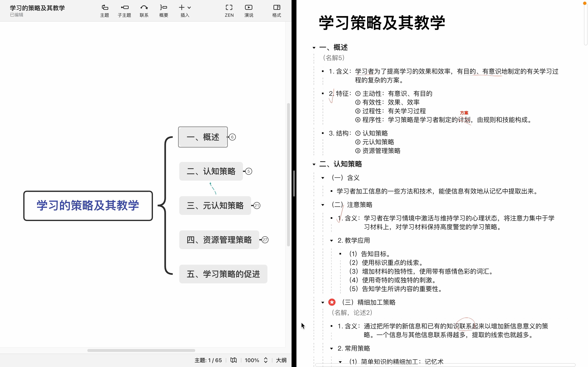Enter ZEN mode
The width and height of the screenshot is (588, 367).
[229, 10]
